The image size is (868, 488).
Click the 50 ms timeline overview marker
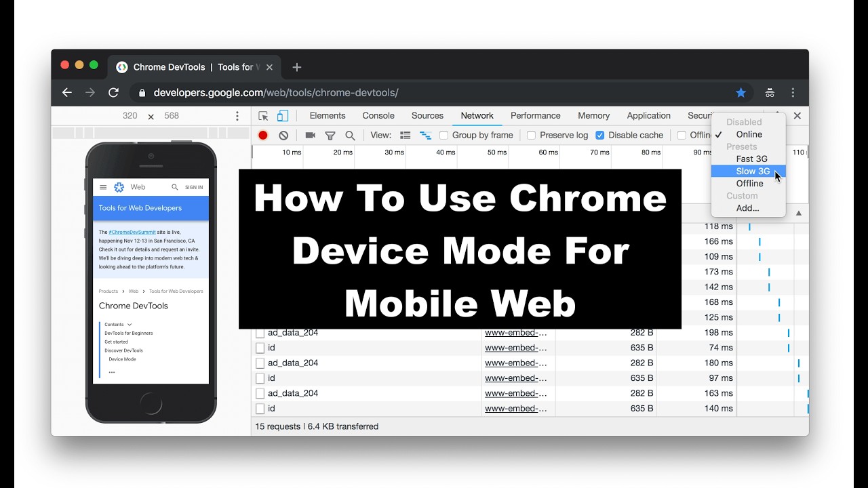click(497, 152)
